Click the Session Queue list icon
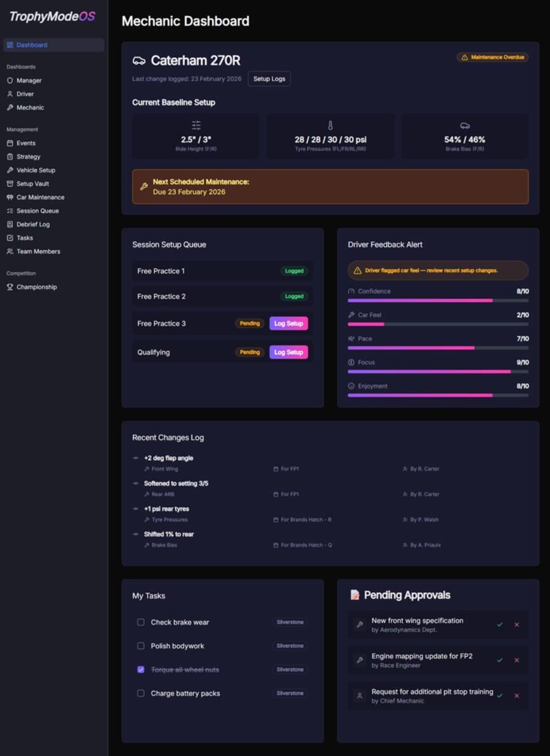The height and width of the screenshot is (756, 550). (x=10, y=211)
